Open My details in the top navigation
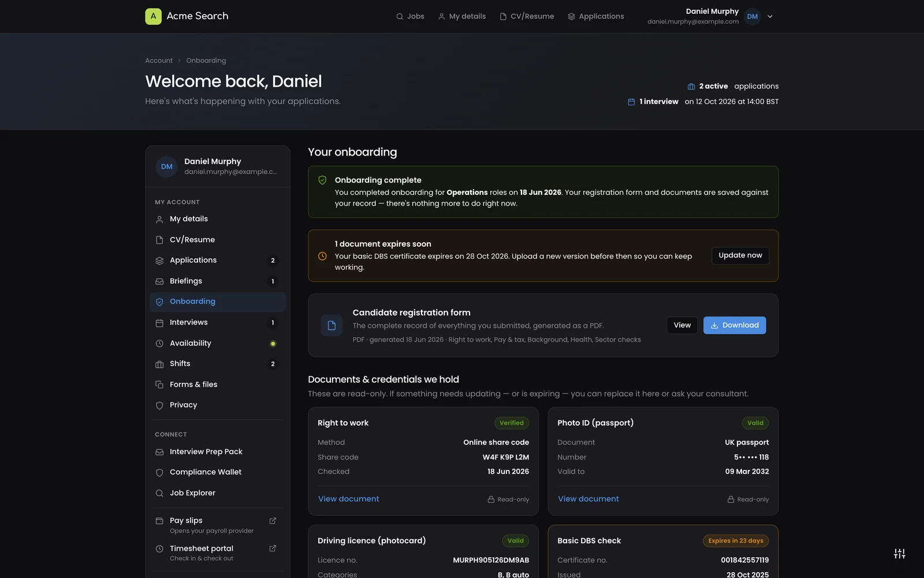The image size is (924, 578). [x=462, y=16]
